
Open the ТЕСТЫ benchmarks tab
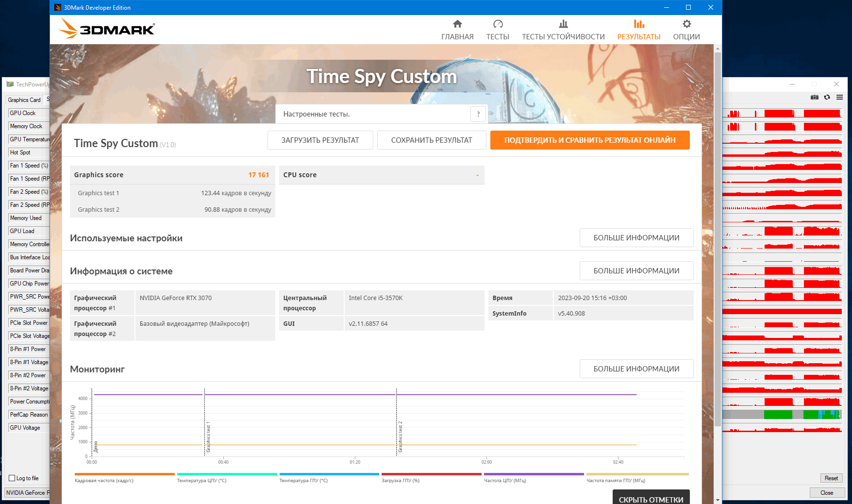498,30
